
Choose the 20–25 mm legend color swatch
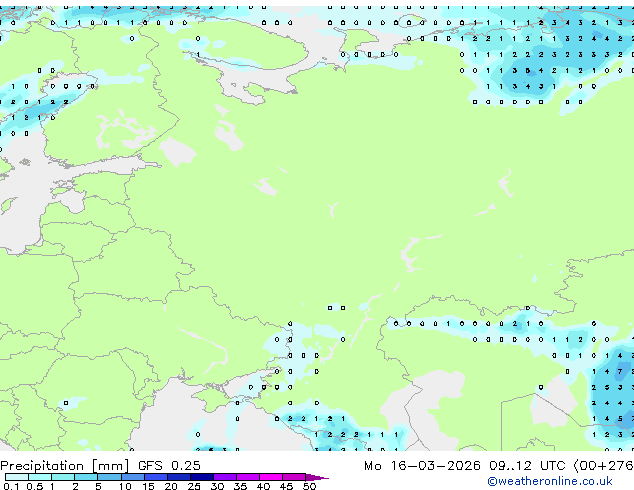(x=178, y=477)
